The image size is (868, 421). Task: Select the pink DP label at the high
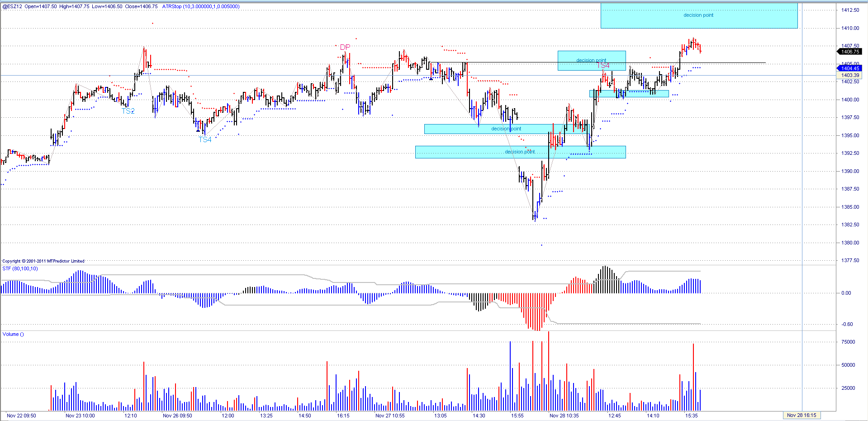pyautogui.click(x=345, y=47)
